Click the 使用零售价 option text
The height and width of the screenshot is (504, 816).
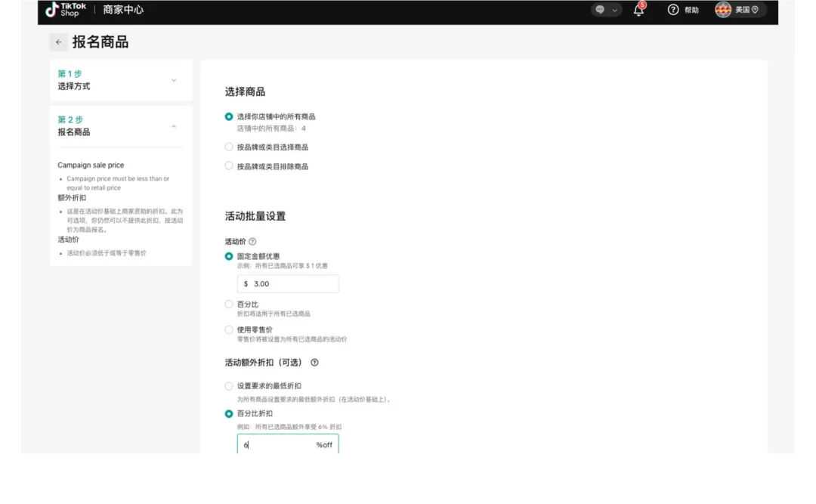(250, 329)
